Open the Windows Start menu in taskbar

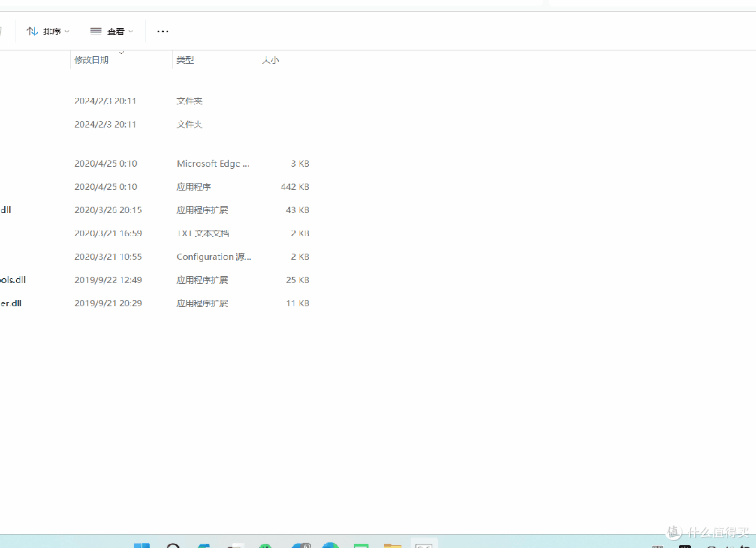(142, 545)
